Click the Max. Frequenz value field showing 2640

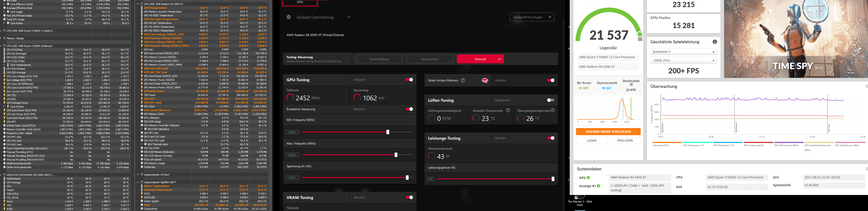292,155
